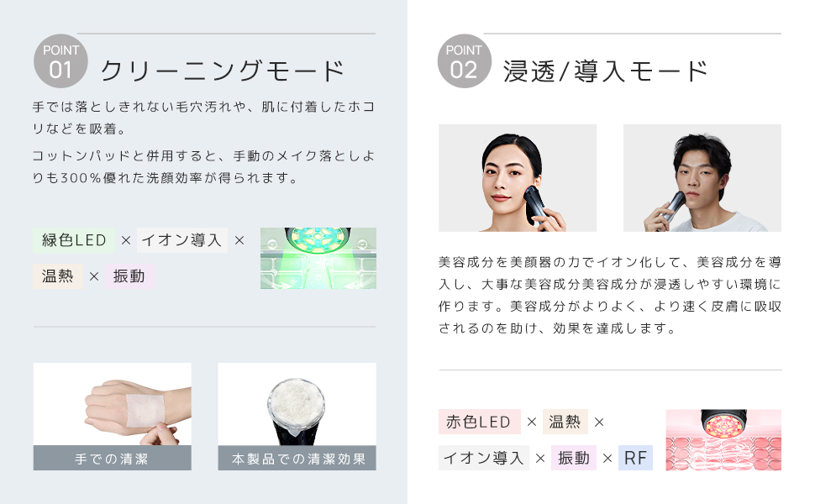This screenshot has width=815, height=504.
Task: Open the green LED device image
Action: (x=318, y=258)
